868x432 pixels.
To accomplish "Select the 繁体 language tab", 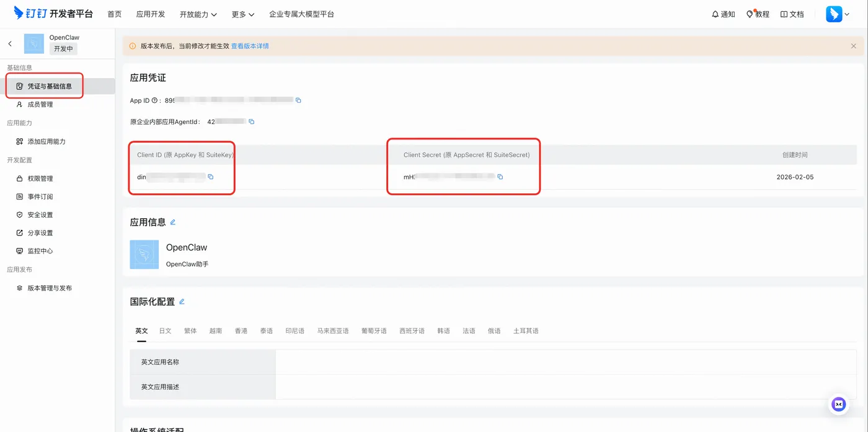I will point(190,331).
